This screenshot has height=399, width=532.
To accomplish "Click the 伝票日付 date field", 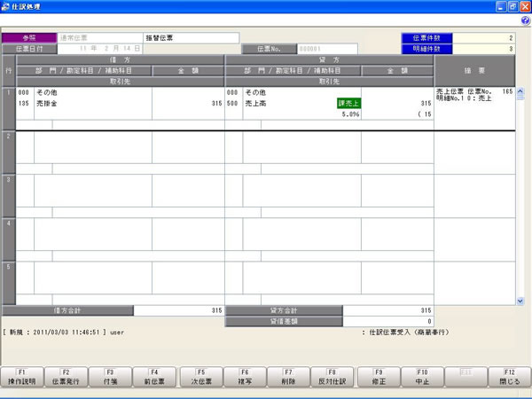I will (x=100, y=49).
